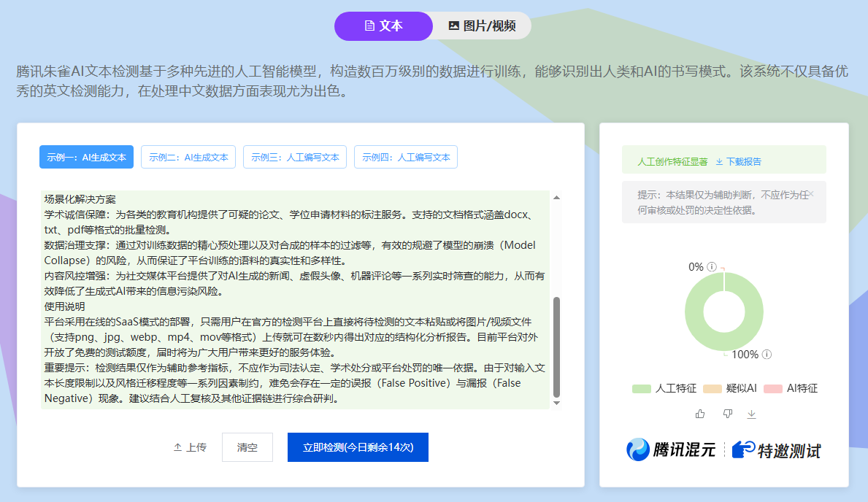868x502 pixels.
Task: Close the gray hint notice
Action: click(x=810, y=194)
